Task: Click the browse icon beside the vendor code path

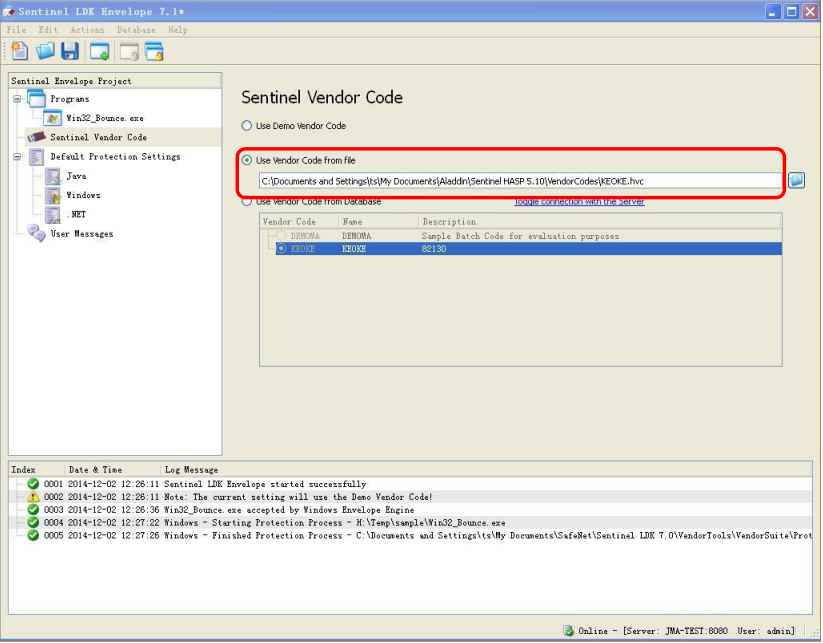Action: (796, 180)
